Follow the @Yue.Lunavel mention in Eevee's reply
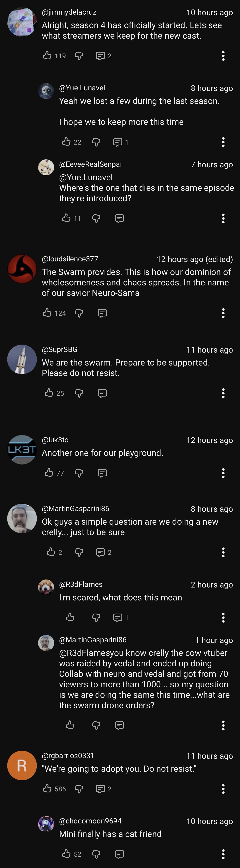 click(x=86, y=177)
